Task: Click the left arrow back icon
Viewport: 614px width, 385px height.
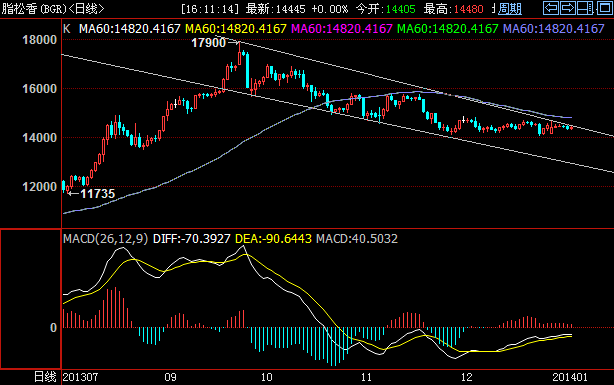Action: point(551,8)
